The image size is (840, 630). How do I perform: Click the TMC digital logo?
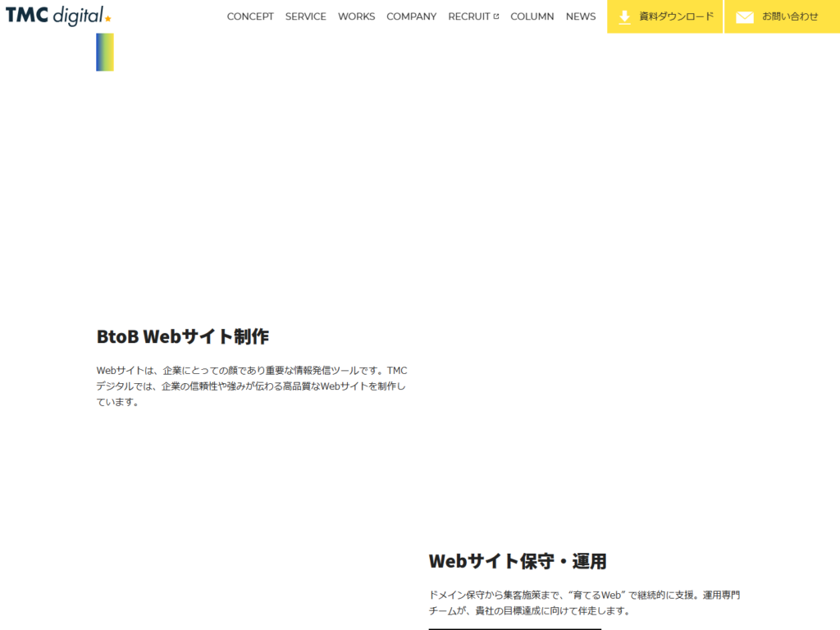tap(54, 16)
